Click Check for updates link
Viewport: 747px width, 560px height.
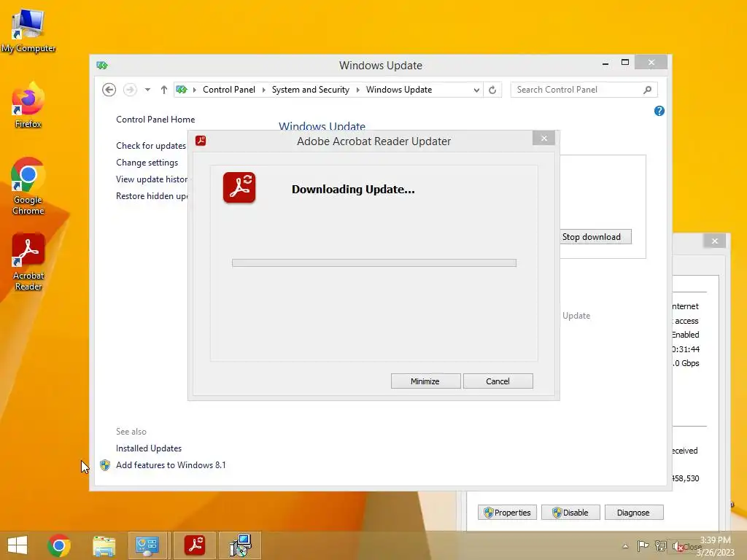tap(151, 146)
